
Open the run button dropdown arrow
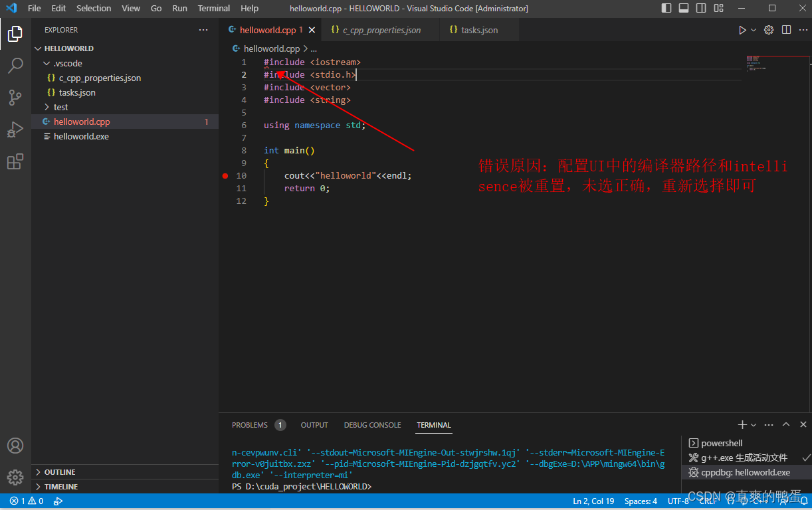click(754, 30)
